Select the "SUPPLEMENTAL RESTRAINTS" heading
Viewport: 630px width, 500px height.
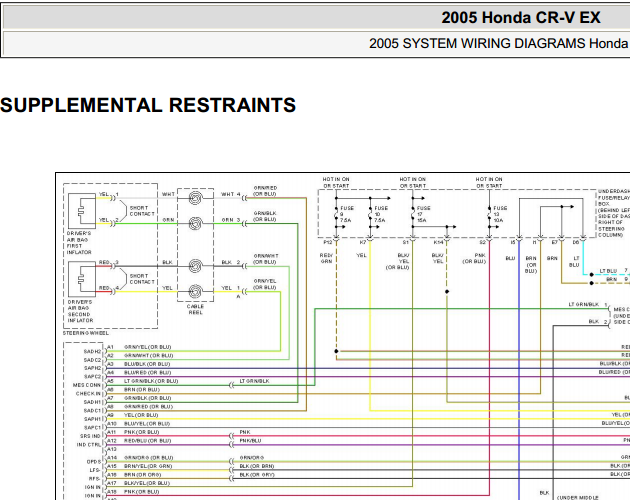coord(148,105)
